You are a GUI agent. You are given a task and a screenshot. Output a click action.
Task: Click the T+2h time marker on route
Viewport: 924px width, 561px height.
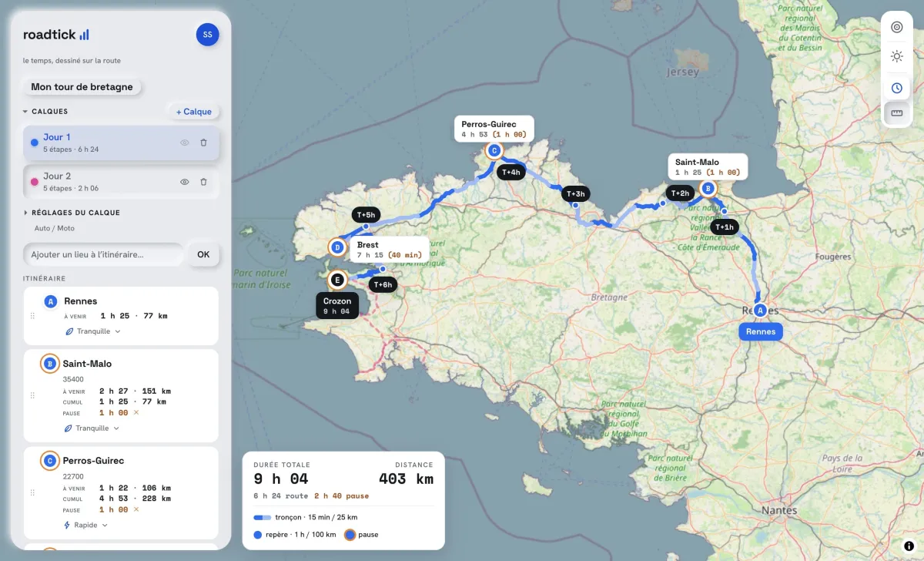[x=680, y=193]
